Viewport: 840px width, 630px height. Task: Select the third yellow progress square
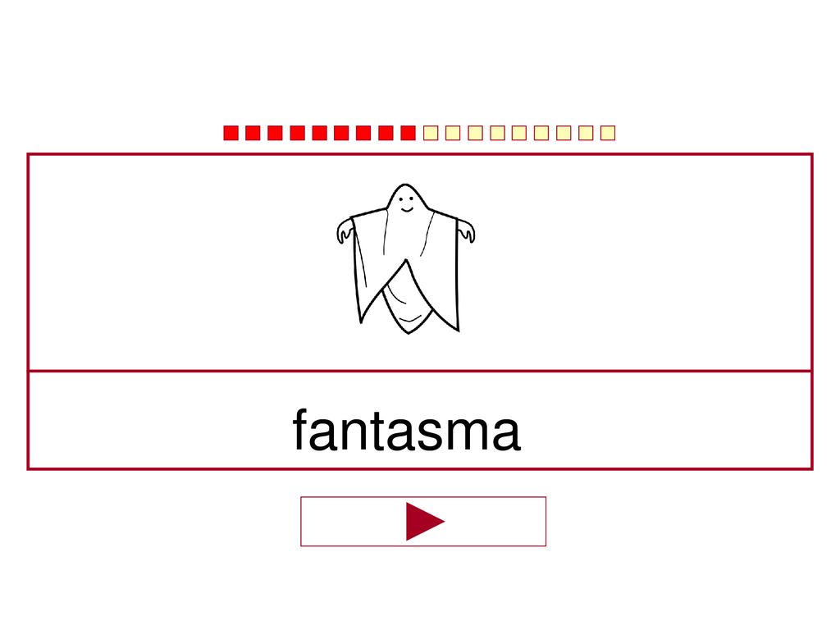coord(475,133)
